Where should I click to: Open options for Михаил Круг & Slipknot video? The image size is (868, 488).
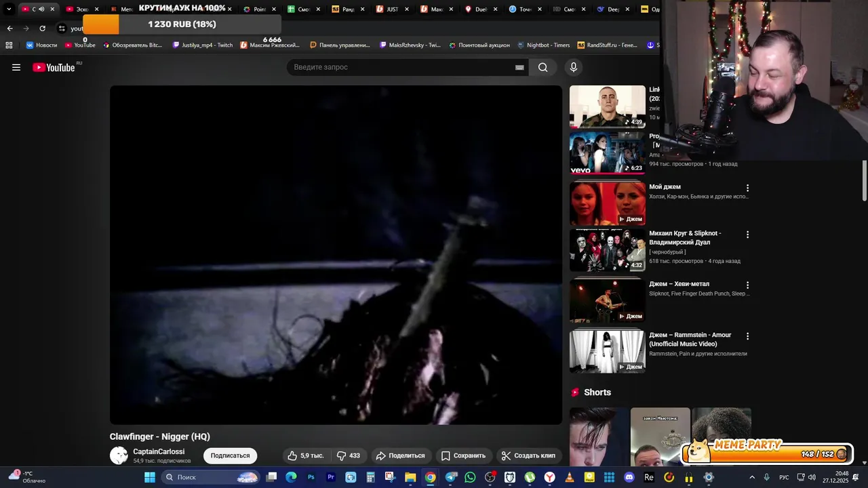pyautogui.click(x=747, y=235)
